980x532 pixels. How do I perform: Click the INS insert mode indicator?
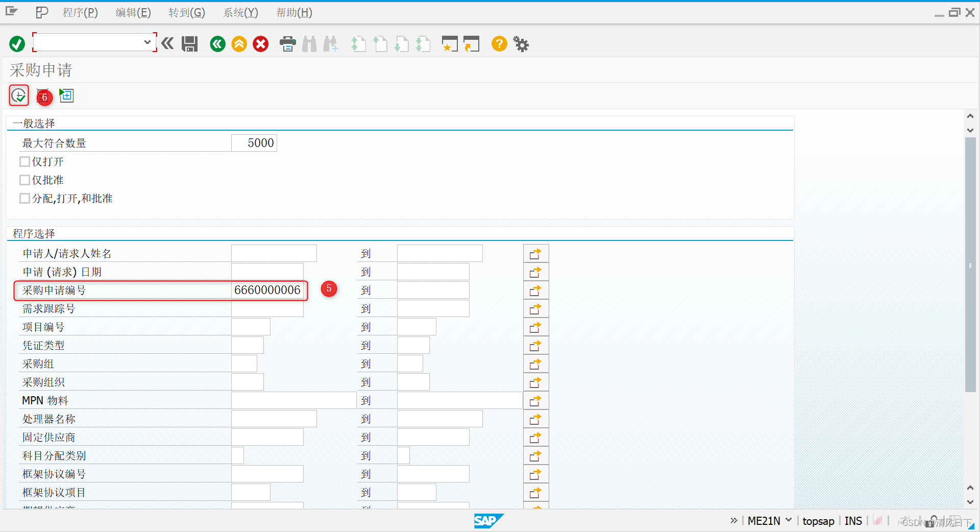click(x=853, y=521)
